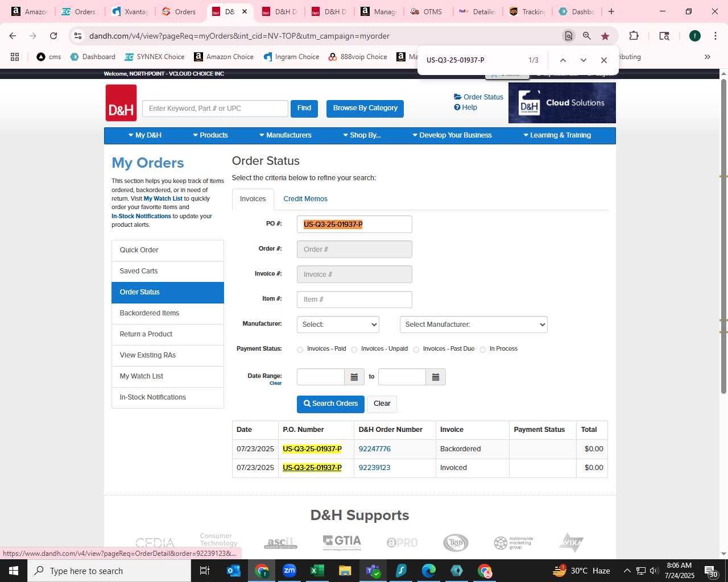Click Clear button beside Search Orders
Viewport: 728px width, 582px height.
point(382,404)
